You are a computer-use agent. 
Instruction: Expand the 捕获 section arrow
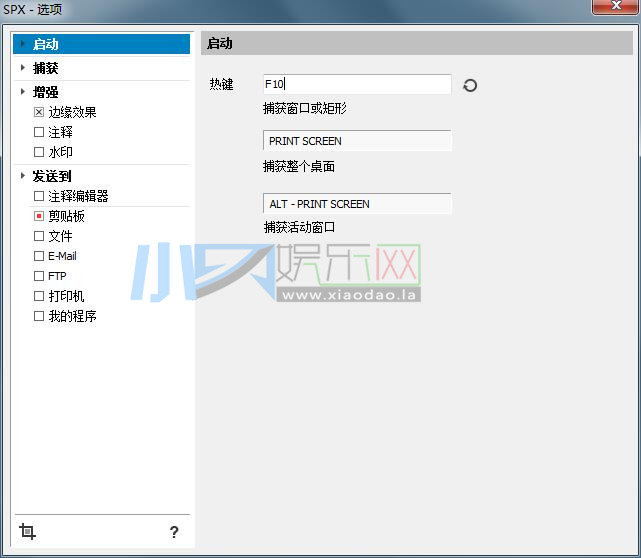coord(22,68)
